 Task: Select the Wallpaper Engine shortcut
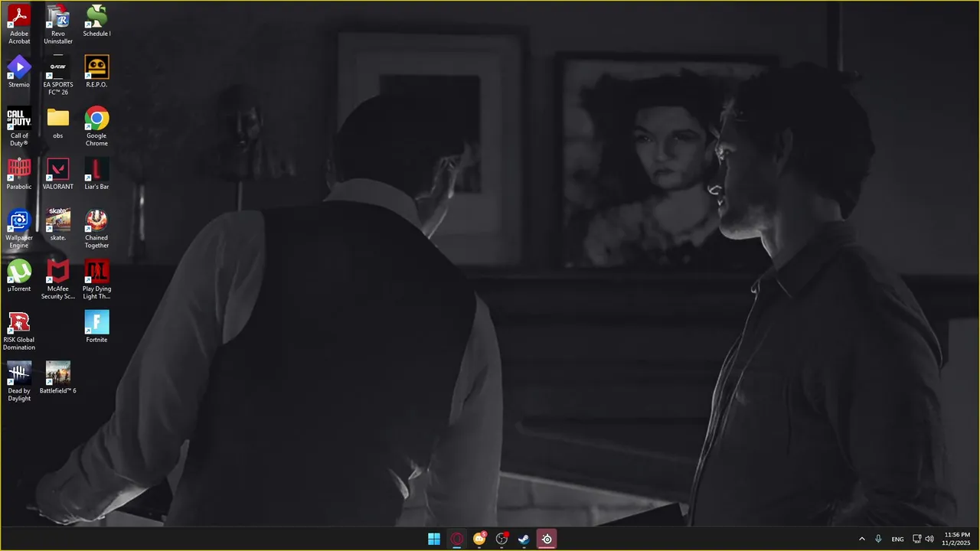(x=19, y=228)
